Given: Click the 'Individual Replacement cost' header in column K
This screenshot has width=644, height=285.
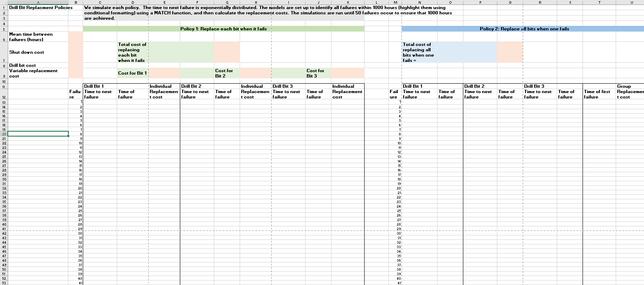Looking at the screenshot, I should click(347, 91).
